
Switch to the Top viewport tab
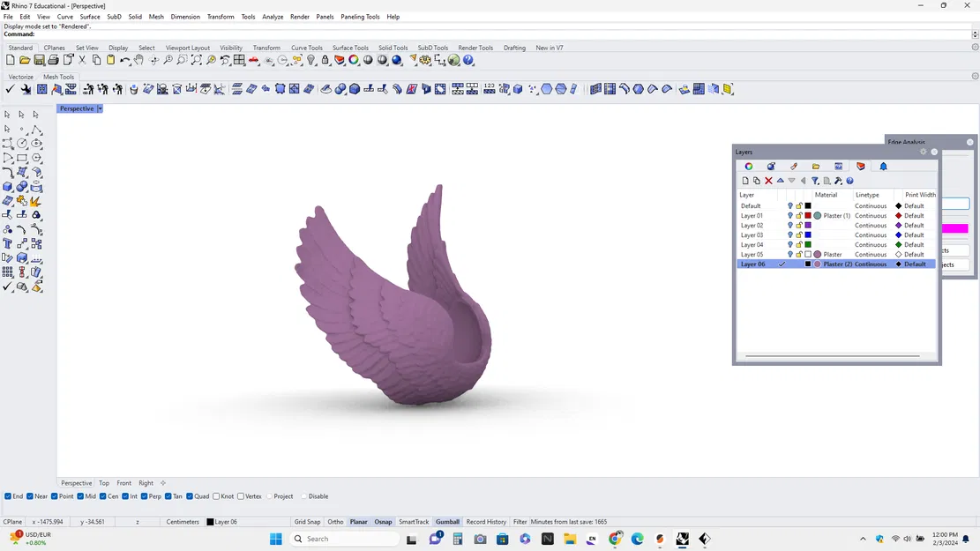point(104,483)
